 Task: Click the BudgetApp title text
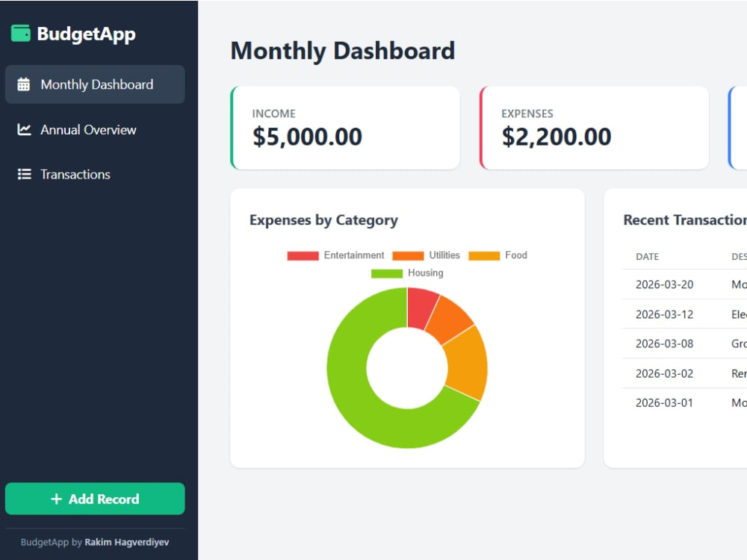pos(86,34)
